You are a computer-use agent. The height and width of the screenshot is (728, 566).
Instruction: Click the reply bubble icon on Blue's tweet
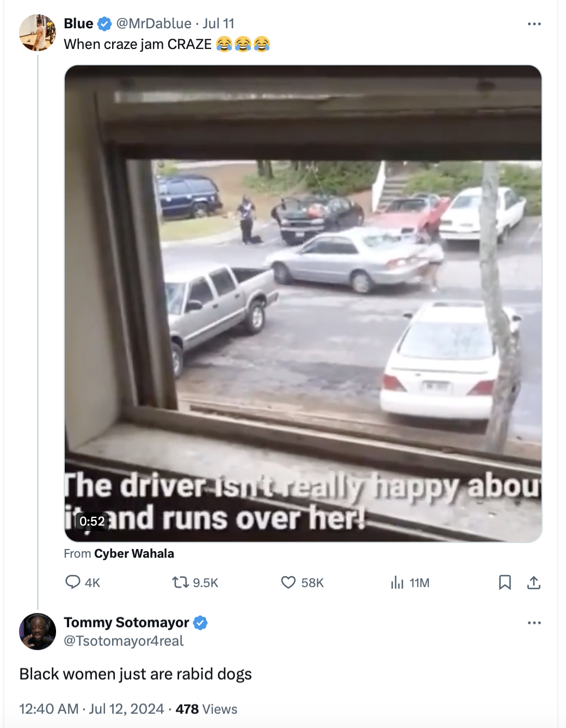pyautogui.click(x=72, y=582)
